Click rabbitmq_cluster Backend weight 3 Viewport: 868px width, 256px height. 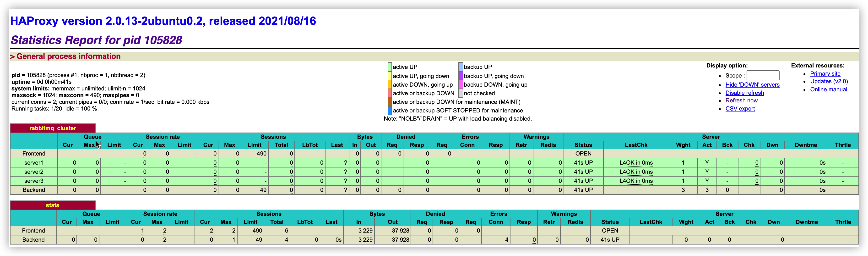(683, 190)
